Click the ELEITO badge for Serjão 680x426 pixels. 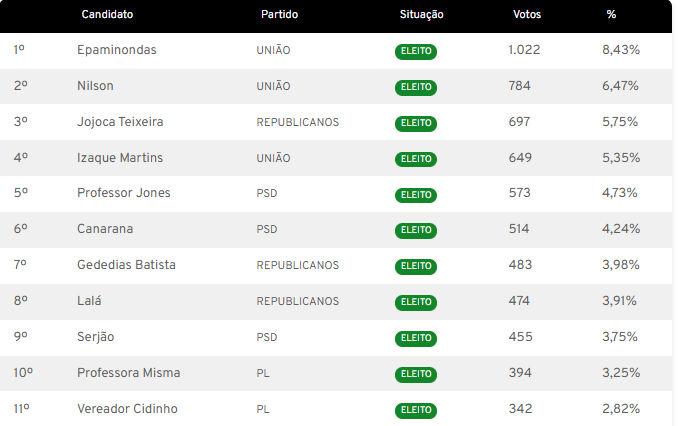(416, 338)
